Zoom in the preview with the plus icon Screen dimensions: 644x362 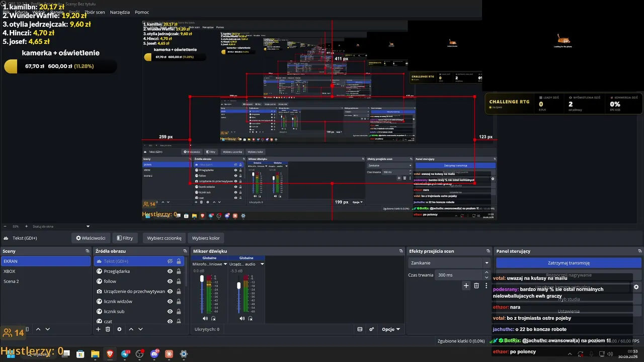[27, 226]
